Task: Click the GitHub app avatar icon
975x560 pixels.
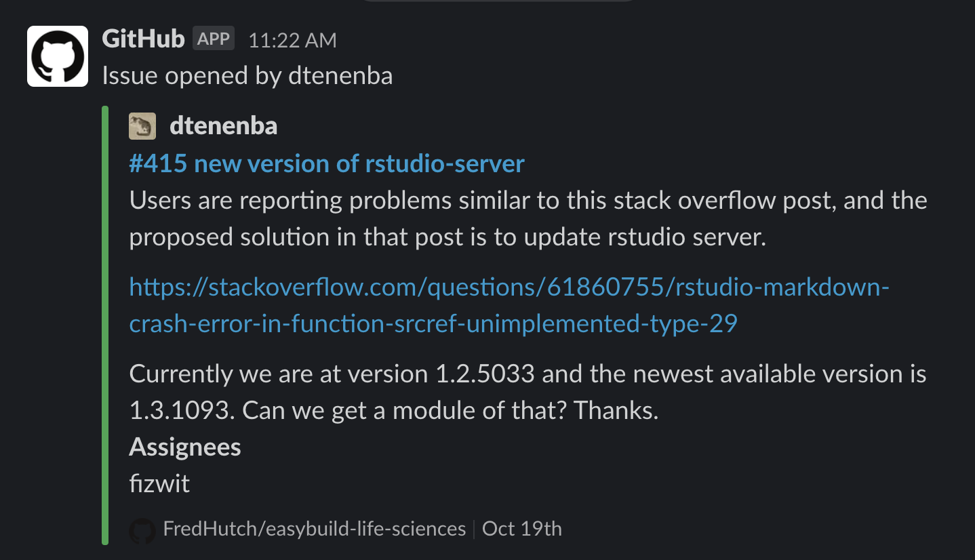Action: [58, 56]
